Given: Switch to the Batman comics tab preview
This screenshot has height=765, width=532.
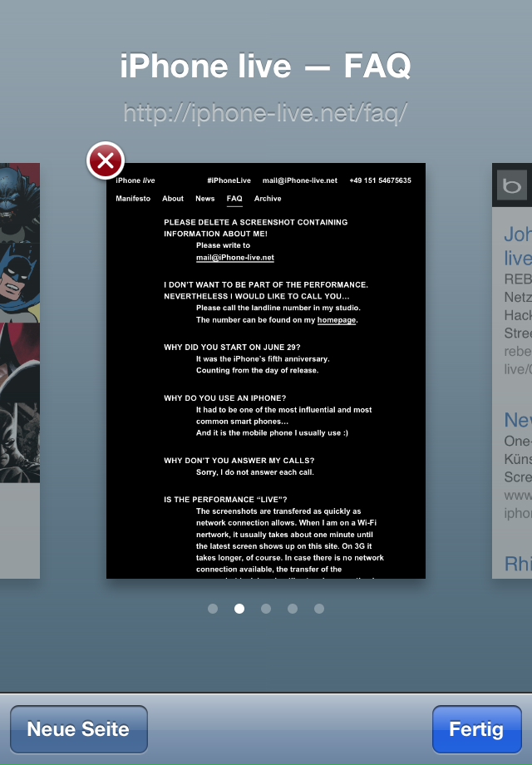Looking at the screenshot, I should (x=19, y=371).
